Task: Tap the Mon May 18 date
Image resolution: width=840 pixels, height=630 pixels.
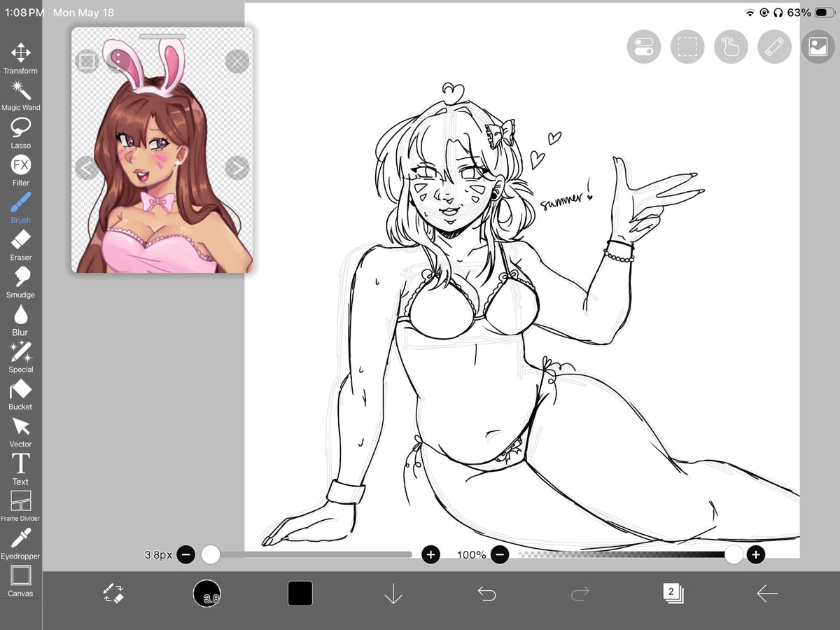Action: (x=83, y=13)
